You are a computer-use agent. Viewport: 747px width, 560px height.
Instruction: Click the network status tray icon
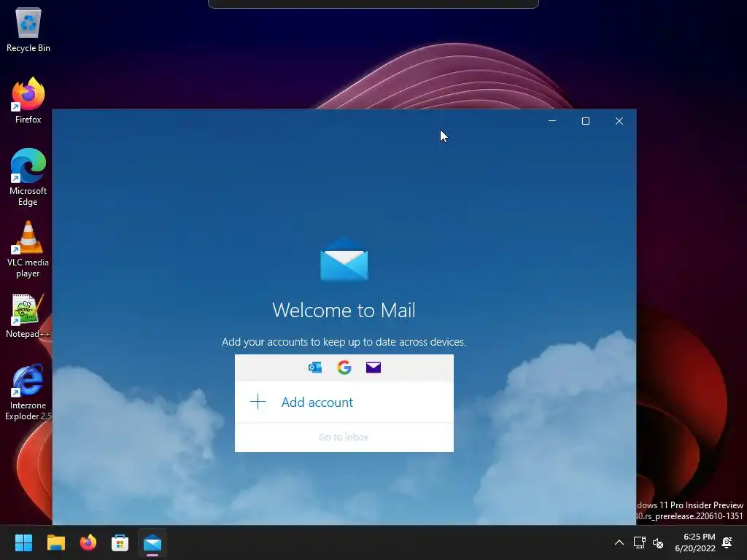coord(639,542)
